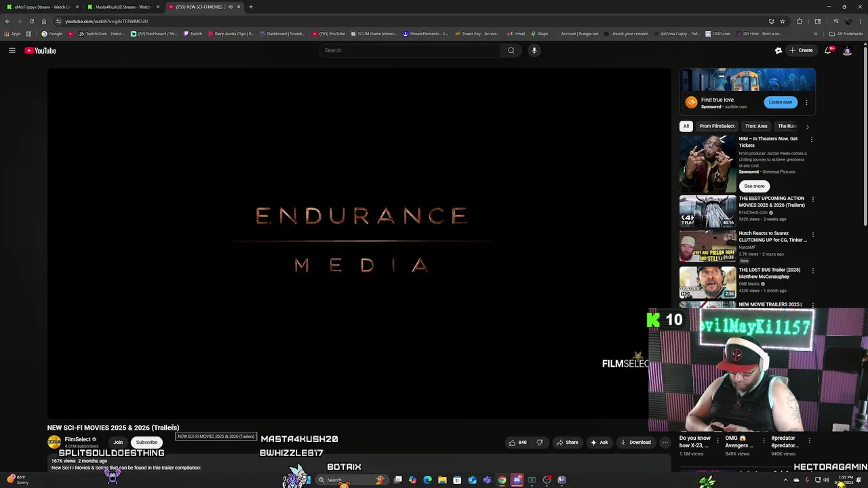Image resolution: width=868 pixels, height=488 pixels.
Task: Click See more on the HIM ad
Action: tap(754, 186)
